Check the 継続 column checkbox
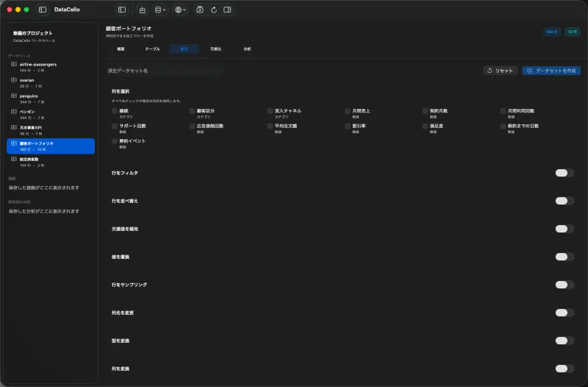Image resolution: width=588 pixels, height=387 pixels. 115,111
